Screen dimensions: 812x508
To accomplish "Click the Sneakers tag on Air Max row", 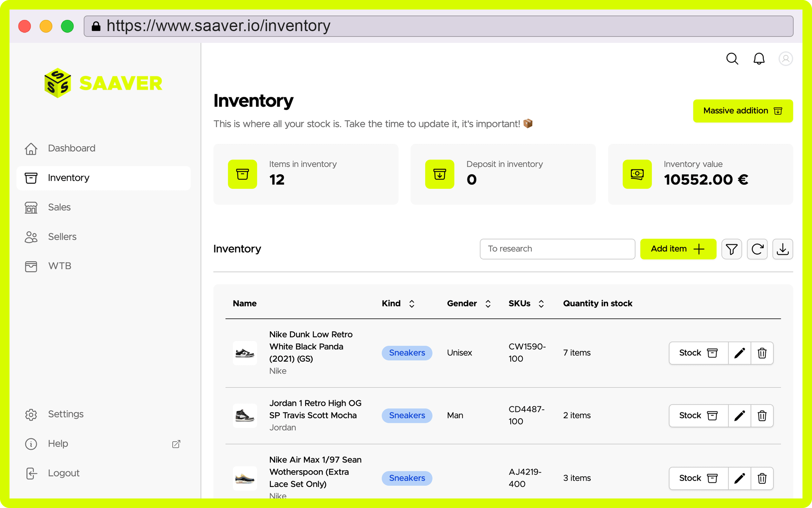I will click(x=407, y=478).
